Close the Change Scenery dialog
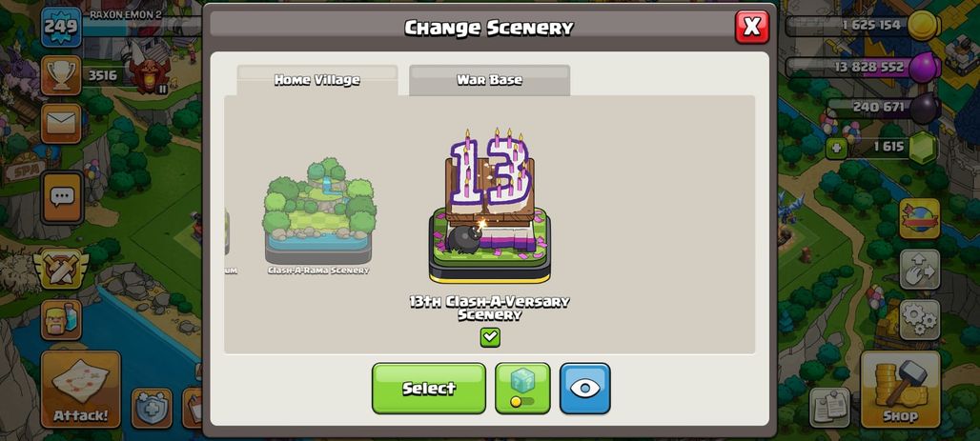The image size is (980, 441). 752,27
